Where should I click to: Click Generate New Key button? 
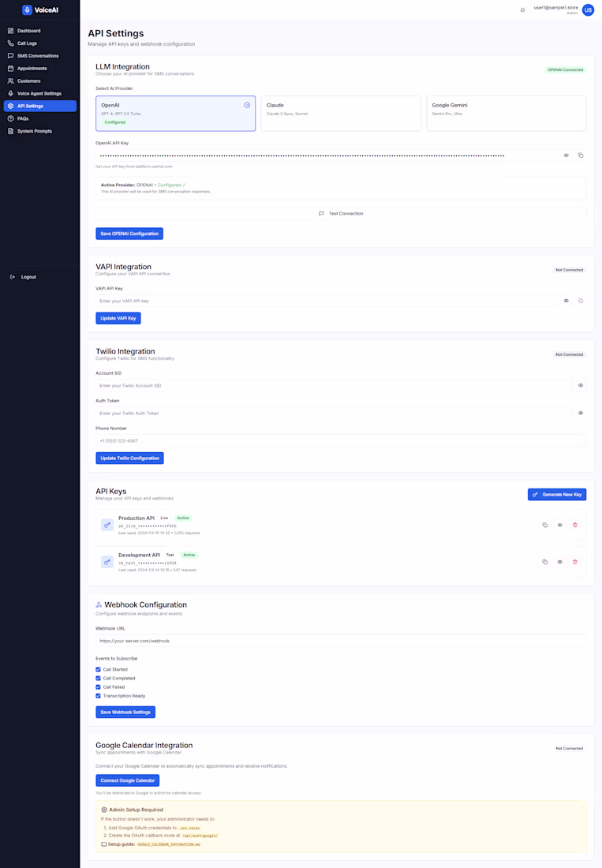click(556, 494)
